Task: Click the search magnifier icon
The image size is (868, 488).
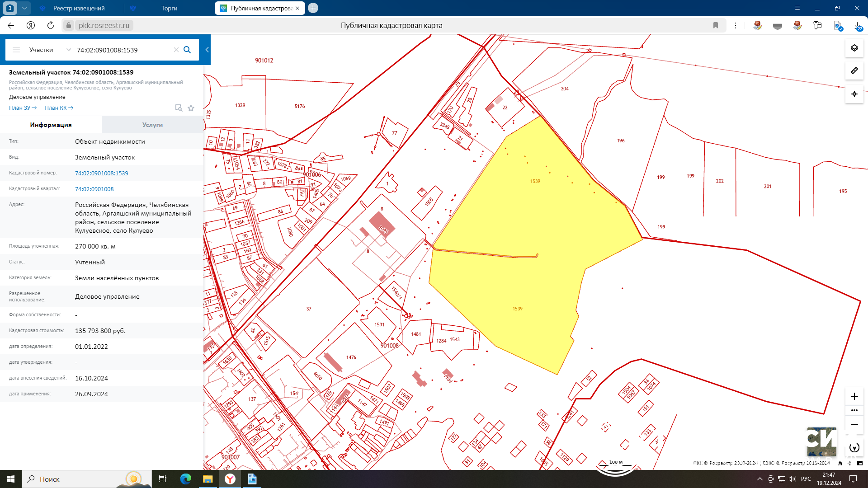Action: tap(187, 50)
